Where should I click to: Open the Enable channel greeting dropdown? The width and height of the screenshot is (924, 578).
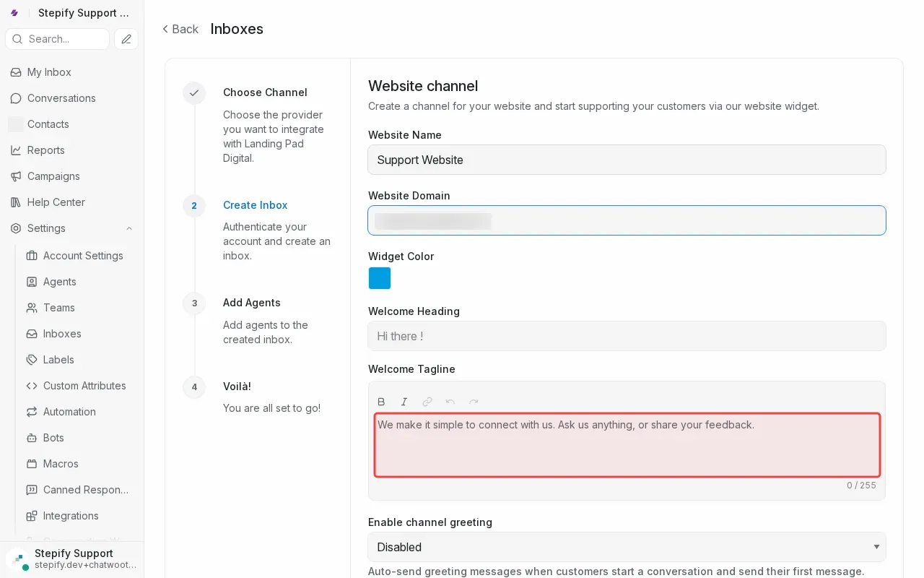click(627, 547)
